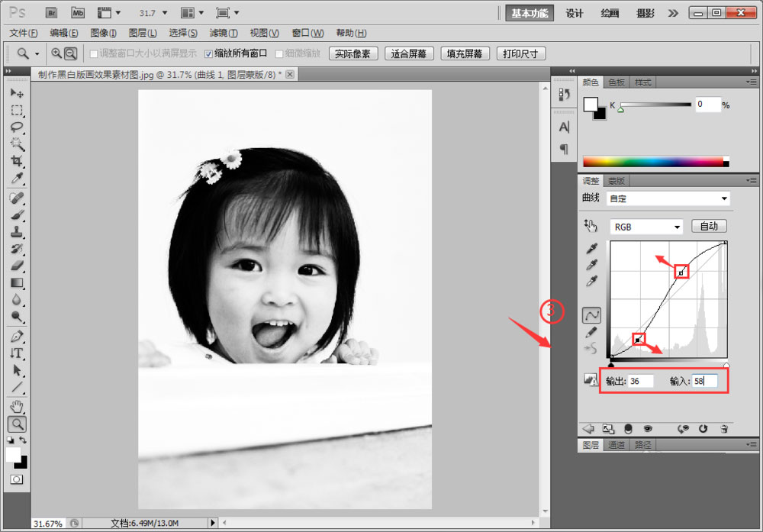Enable the 调整窗口大小以满屏显示 checkbox
This screenshot has width=763, height=532.
(x=93, y=53)
